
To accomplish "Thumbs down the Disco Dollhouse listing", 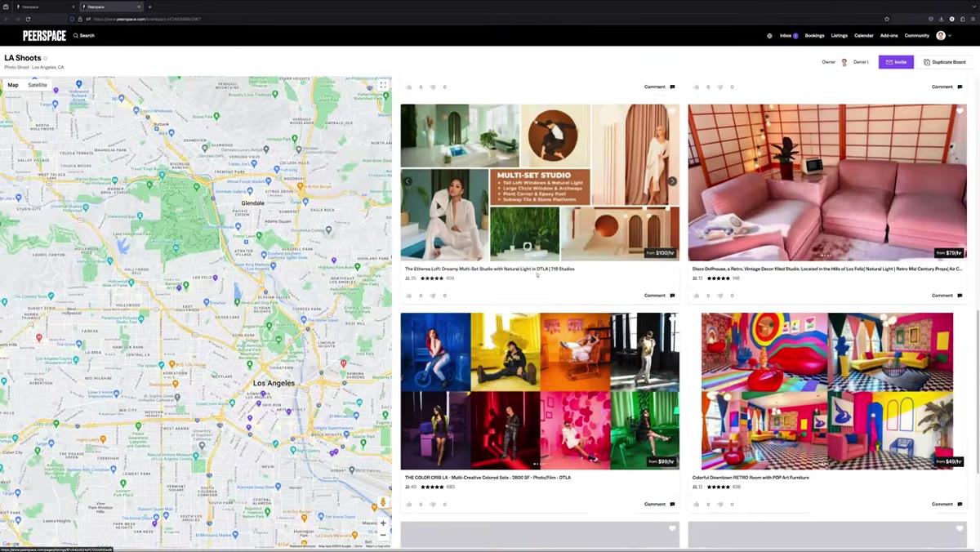I will (720, 296).
